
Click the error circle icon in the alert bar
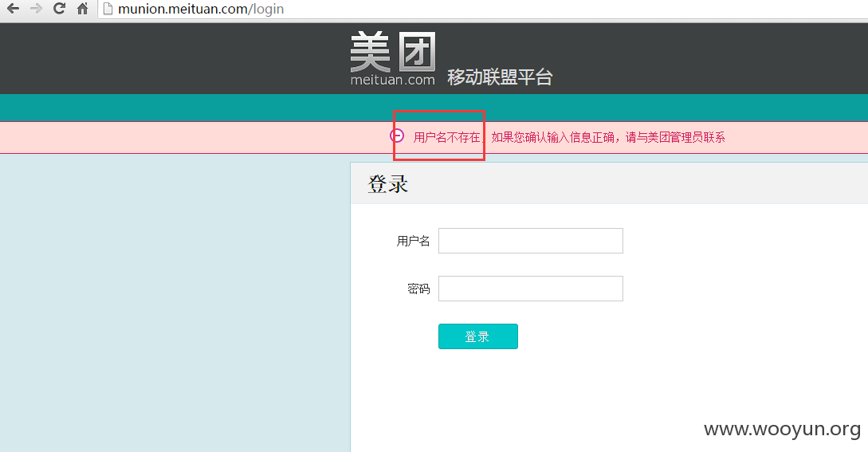(397, 136)
